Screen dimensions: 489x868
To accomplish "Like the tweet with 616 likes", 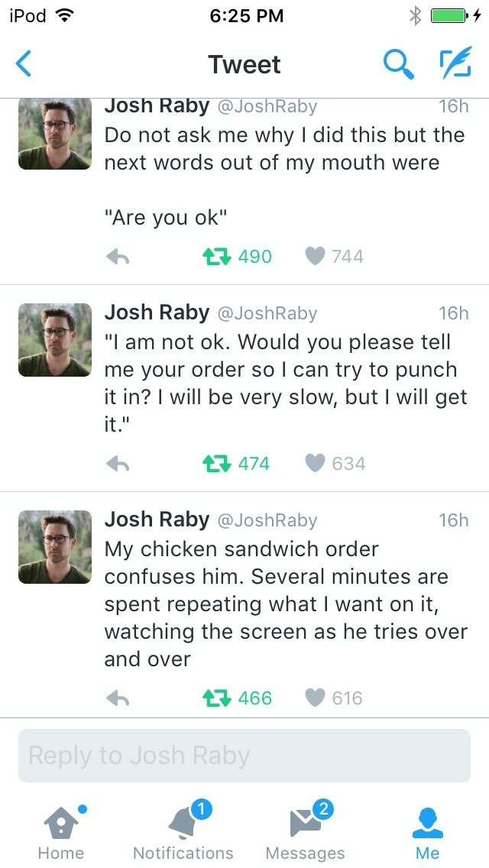I will (315, 698).
